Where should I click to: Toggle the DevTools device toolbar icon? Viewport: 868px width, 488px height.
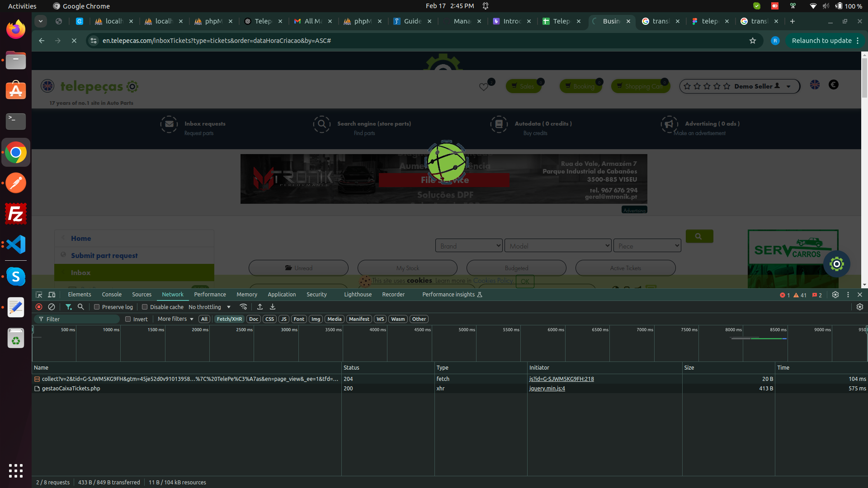pos(52,295)
